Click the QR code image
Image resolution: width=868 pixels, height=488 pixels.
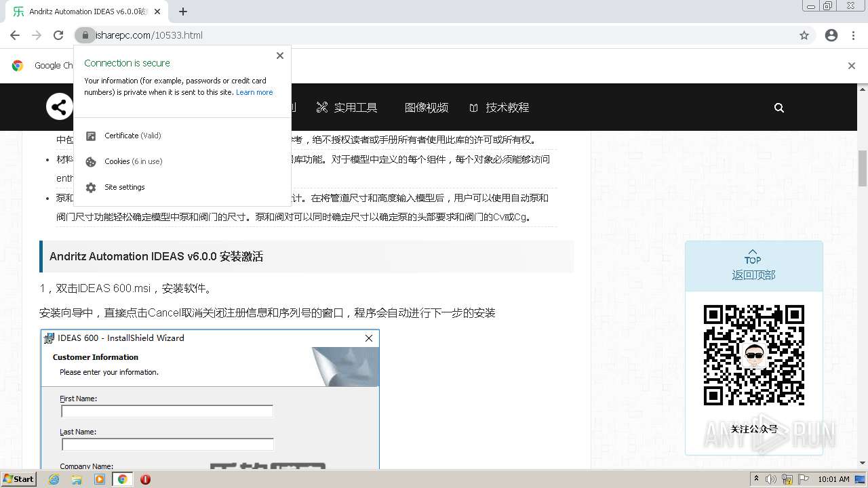tap(754, 355)
